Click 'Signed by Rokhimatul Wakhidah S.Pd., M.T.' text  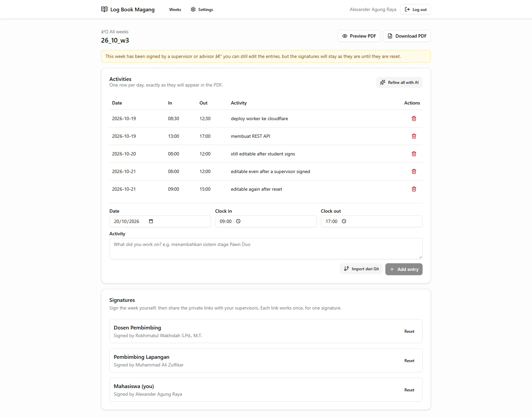click(158, 335)
